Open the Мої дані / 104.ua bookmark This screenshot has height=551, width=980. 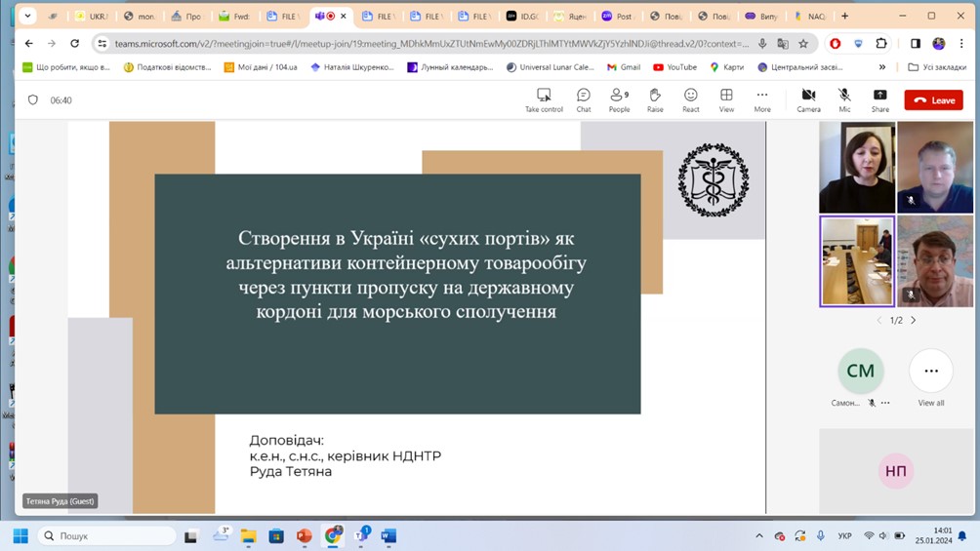coord(260,67)
